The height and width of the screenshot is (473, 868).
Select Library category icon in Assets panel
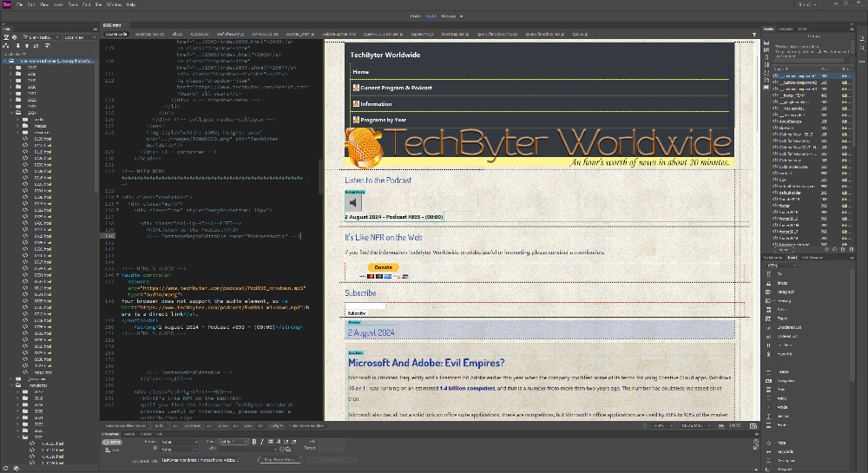click(766, 87)
